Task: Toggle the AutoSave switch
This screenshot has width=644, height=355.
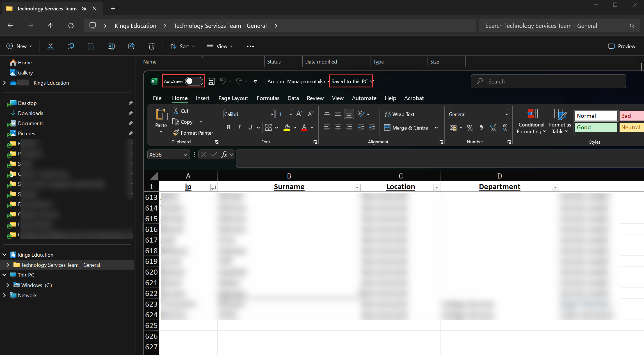Action: pyautogui.click(x=194, y=81)
